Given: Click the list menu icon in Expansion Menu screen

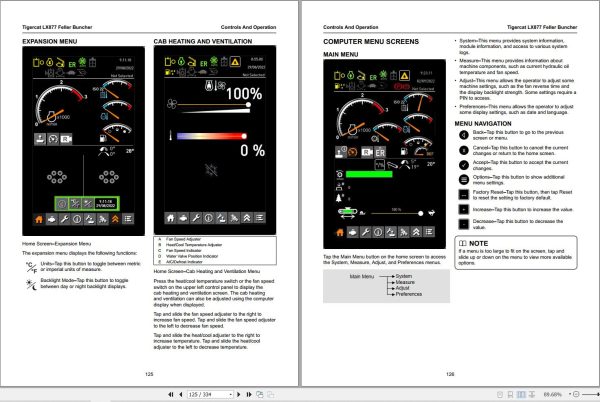Looking at the screenshot, I should (128, 219).
